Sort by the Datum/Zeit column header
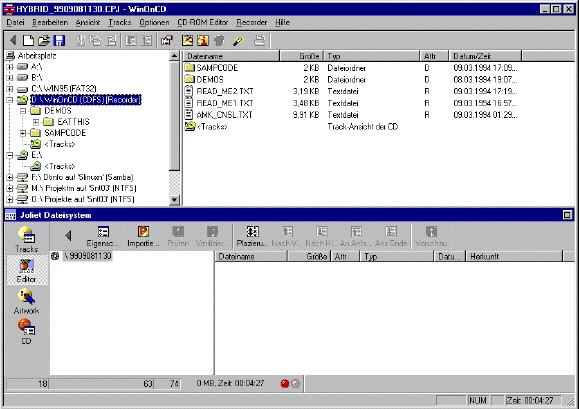Viewport: 579px width, 409px height. coord(485,56)
